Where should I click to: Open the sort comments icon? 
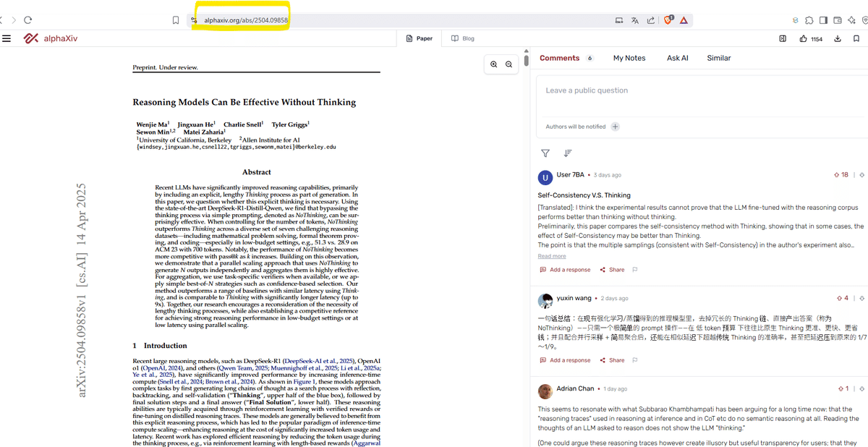568,153
